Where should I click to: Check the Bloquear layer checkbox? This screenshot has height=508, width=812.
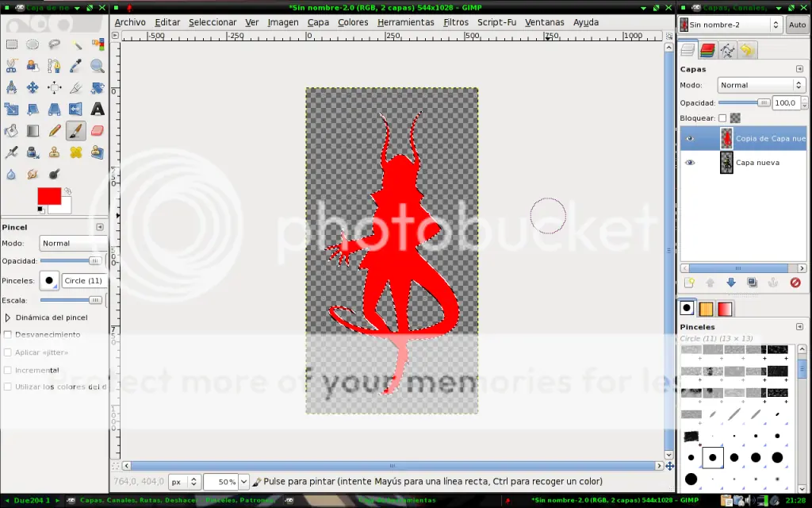click(722, 118)
